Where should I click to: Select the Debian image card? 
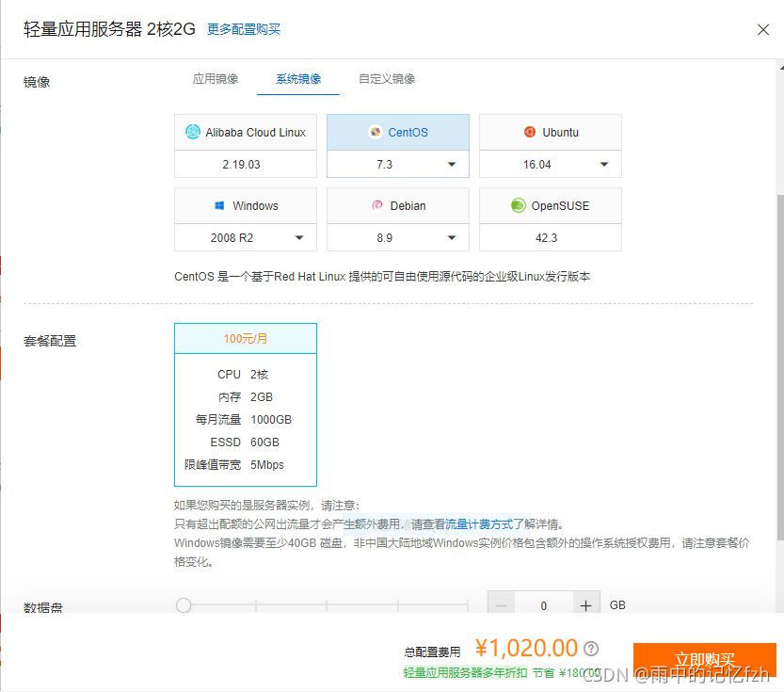398,205
